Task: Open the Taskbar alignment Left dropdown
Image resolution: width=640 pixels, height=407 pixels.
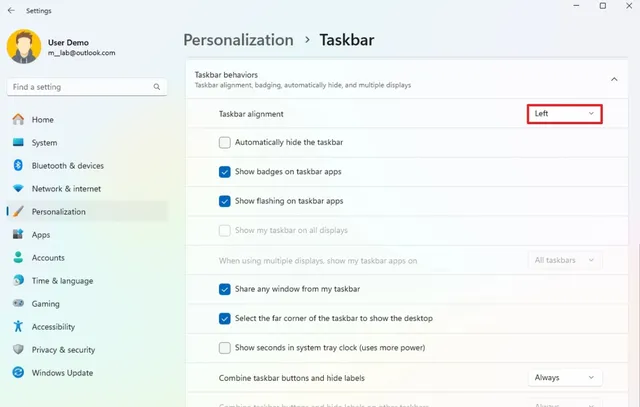Action: point(564,114)
